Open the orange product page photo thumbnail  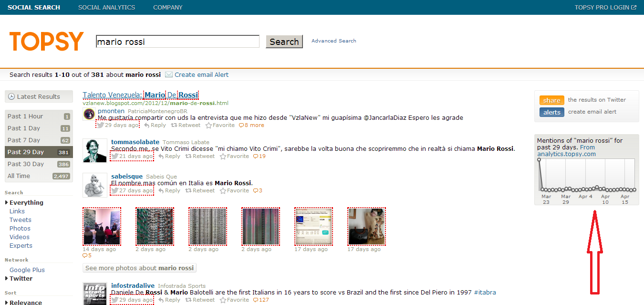pyautogui.click(x=313, y=226)
